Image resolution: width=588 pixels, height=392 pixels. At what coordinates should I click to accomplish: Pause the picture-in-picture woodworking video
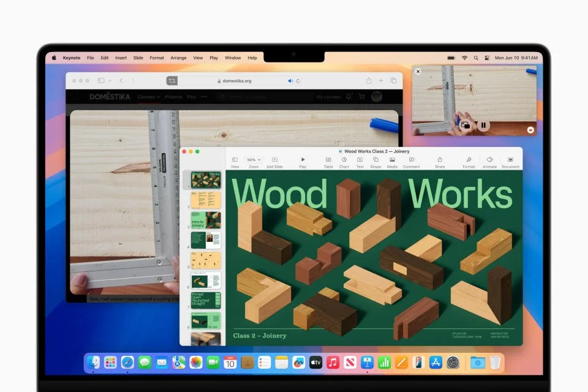point(483,125)
